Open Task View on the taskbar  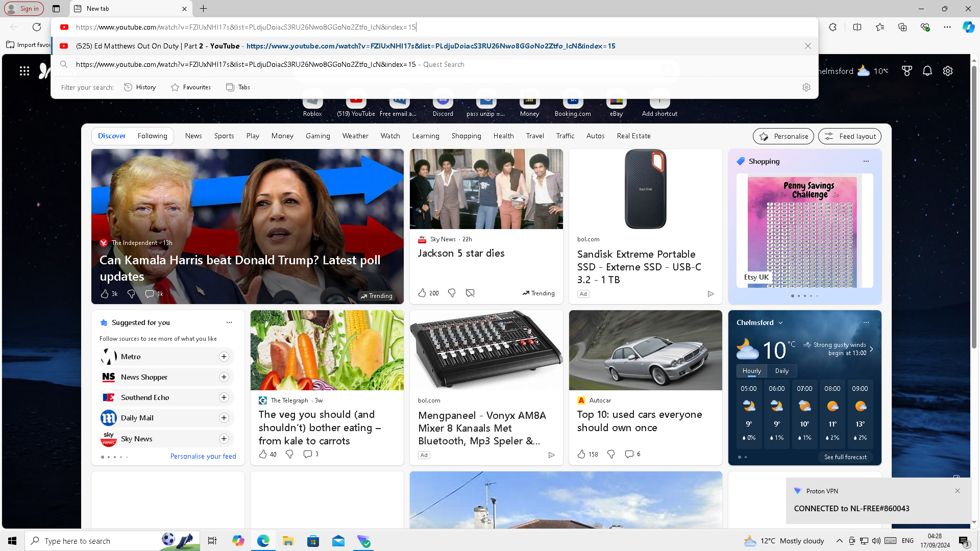pos(212,541)
